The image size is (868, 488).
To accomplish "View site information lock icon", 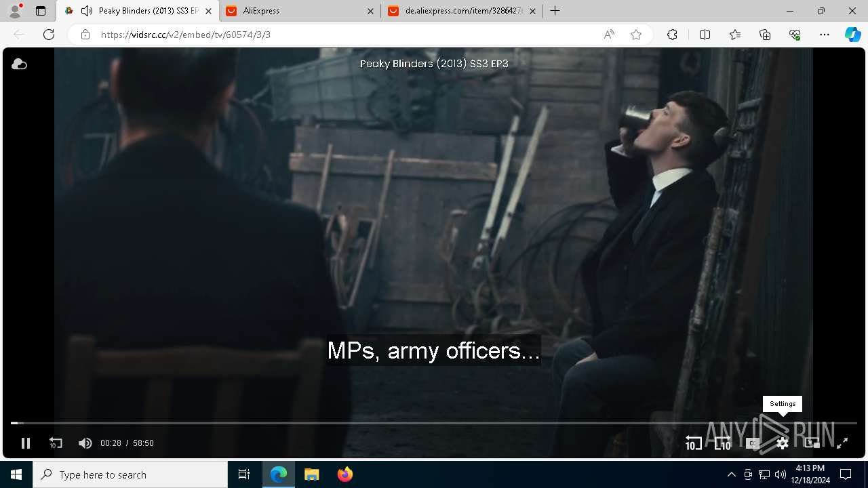I will [x=85, y=35].
